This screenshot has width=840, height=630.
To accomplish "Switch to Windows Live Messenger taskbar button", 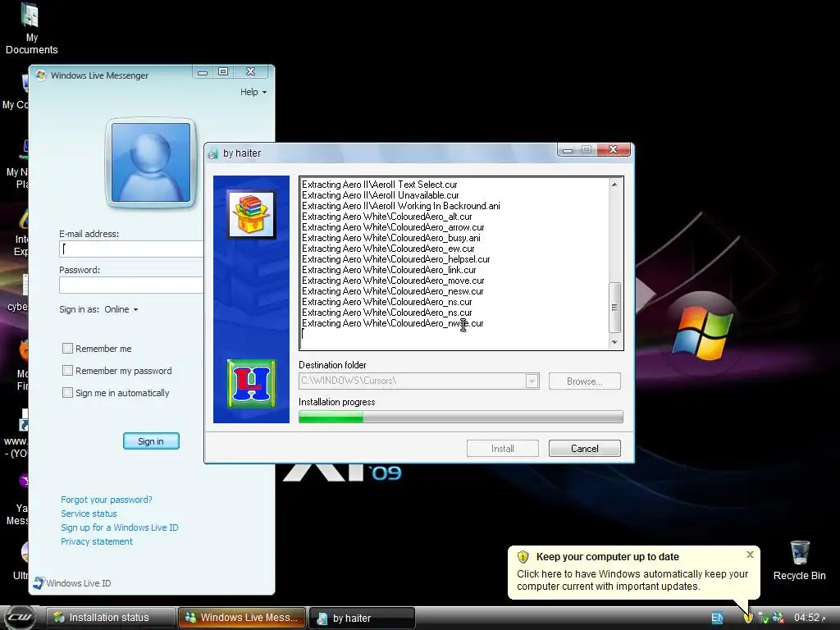I will tap(242, 618).
